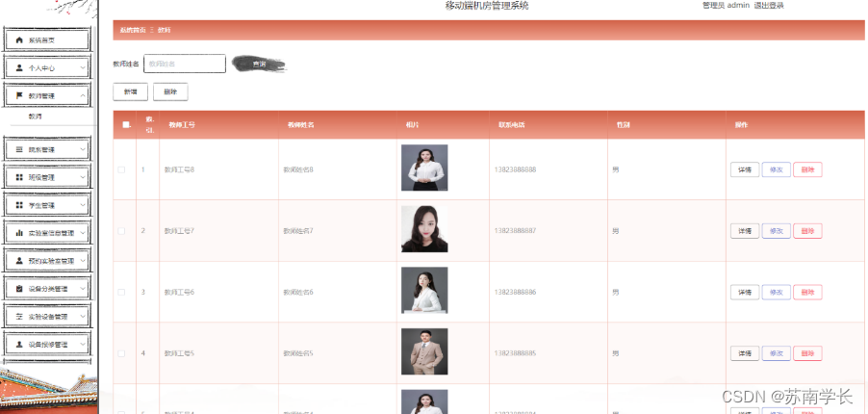Screen dimensions: 868x414
Task: Click the clipboard icon beside 设备分类管理
Action: click(19, 289)
